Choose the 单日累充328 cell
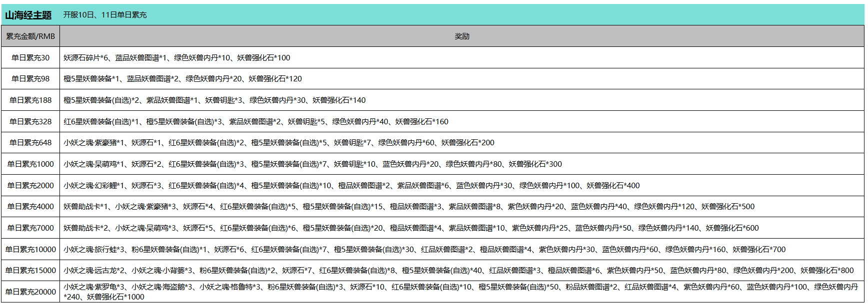Image resolution: width=868 pixels, height=307 pixels. [30, 122]
